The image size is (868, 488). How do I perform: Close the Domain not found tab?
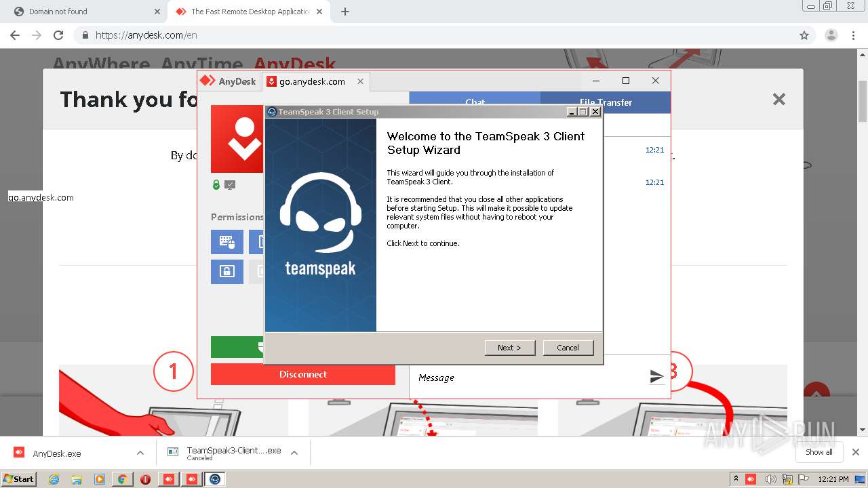tap(157, 12)
